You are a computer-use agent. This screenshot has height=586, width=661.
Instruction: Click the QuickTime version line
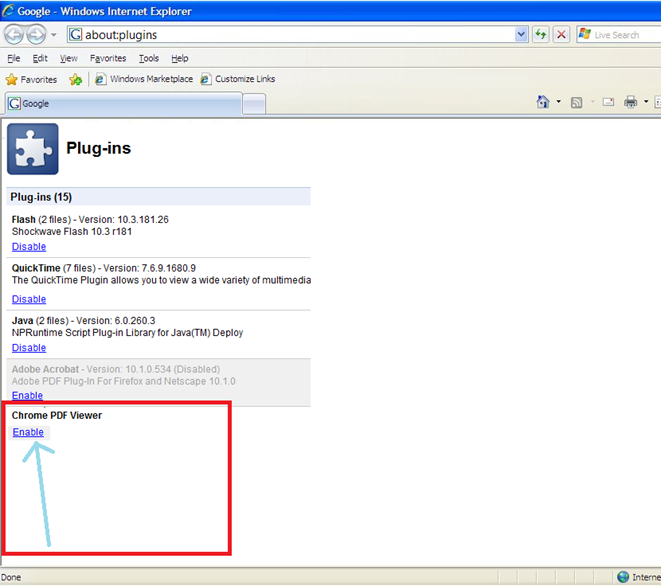104,268
